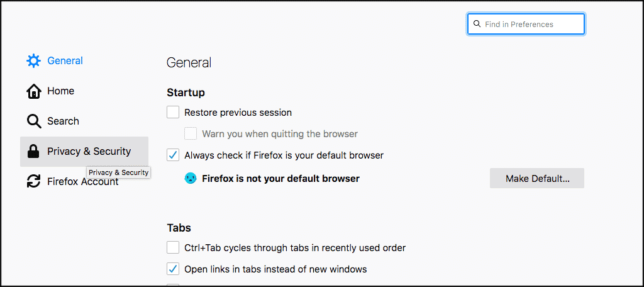Select Privacy & Security in the sidebar
Image resolution: width=644 pixels, height=287 pixels.
(89, 152)
